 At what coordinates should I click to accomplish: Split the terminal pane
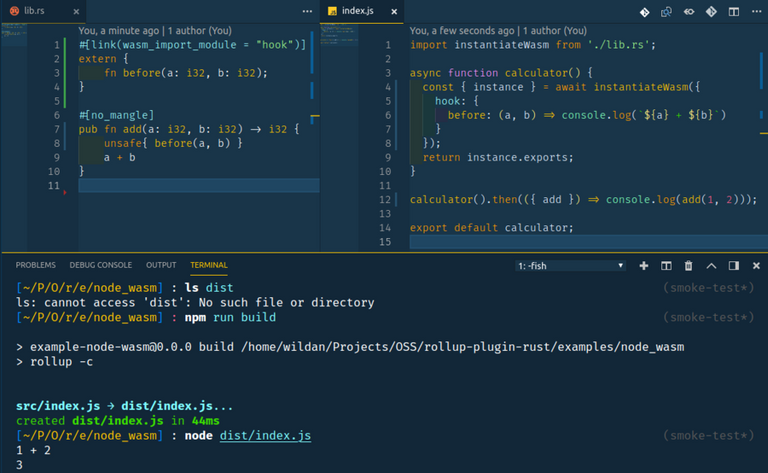pyautogui.click(x=666, y=265)
